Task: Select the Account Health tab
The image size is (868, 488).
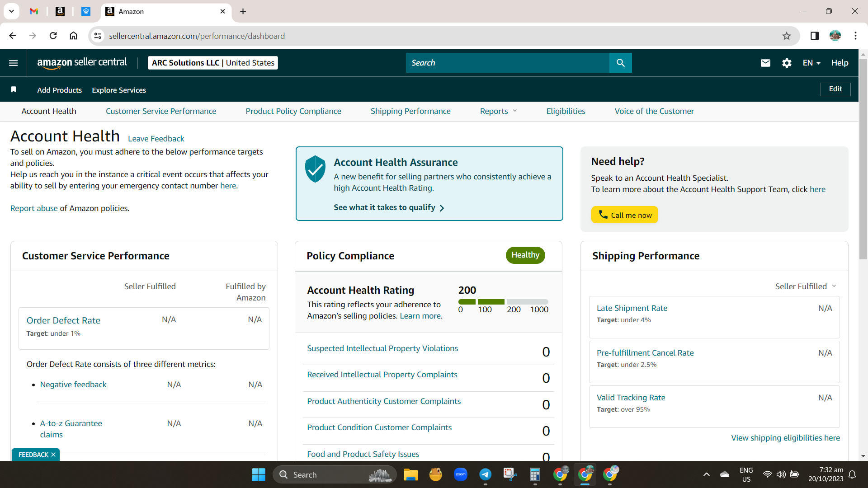Action: tap(49, 111)
